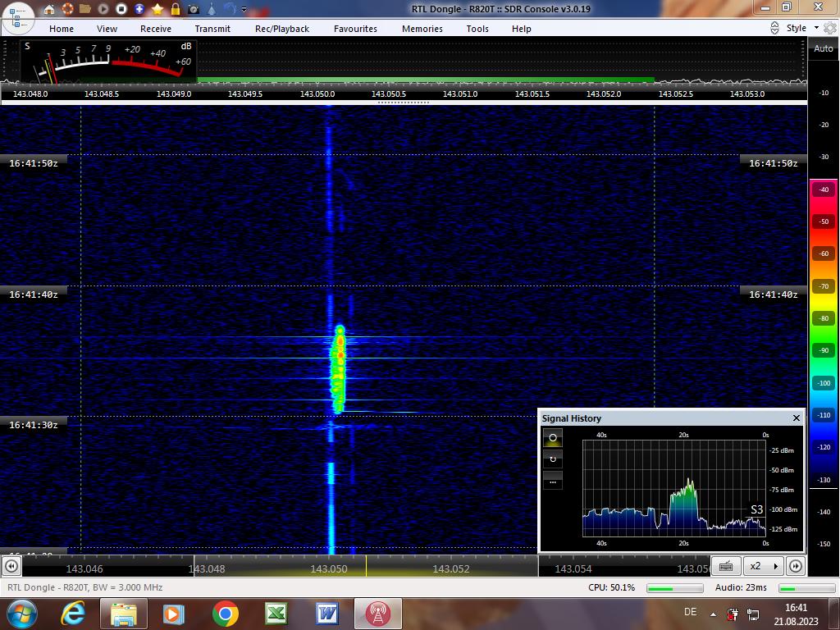The image size is (840, 630).
Task: Open Word from the taskbar
Action: tap(326, 614)
